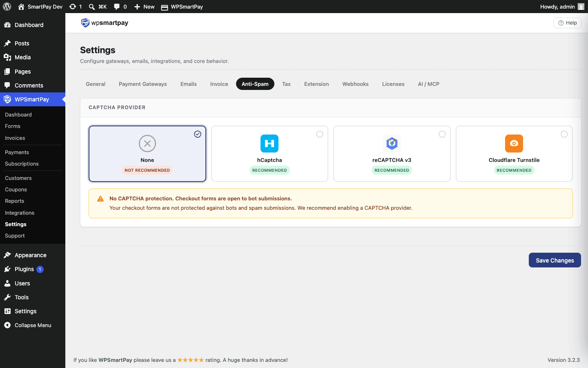Click the Posts pin icon

click(7, 43)
